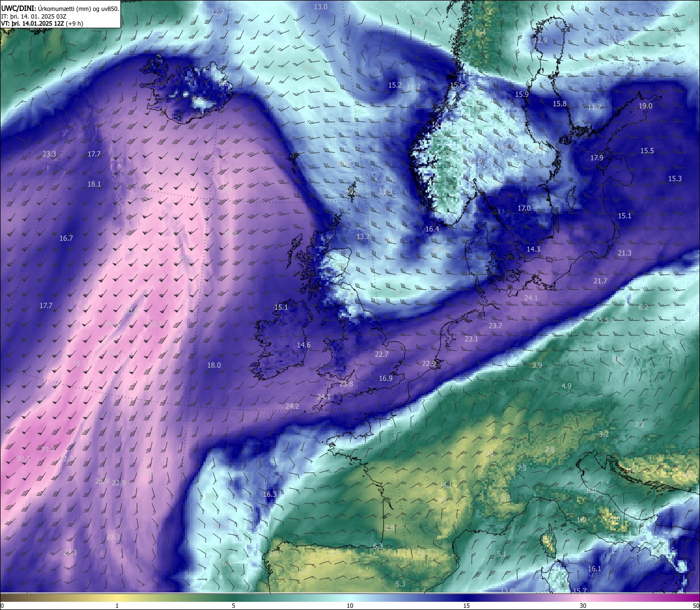Click the 14.3 value near Denmark
The height and width of the screenshot is (610, 700).
point(533,249)
